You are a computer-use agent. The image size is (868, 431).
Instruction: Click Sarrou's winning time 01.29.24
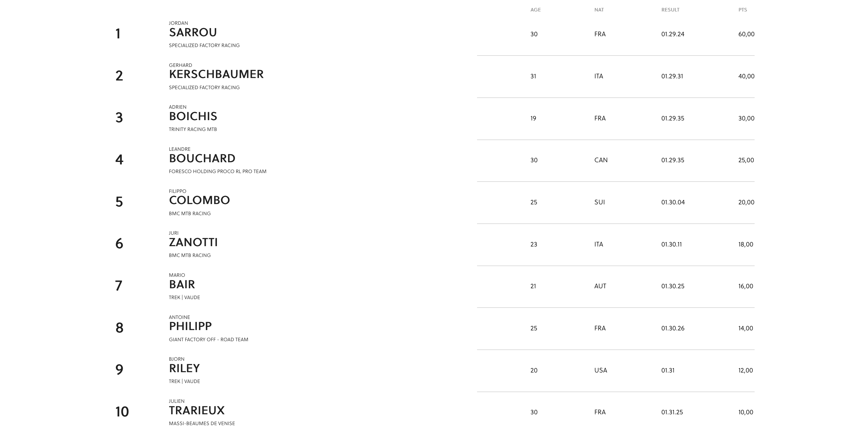point(673,34)
